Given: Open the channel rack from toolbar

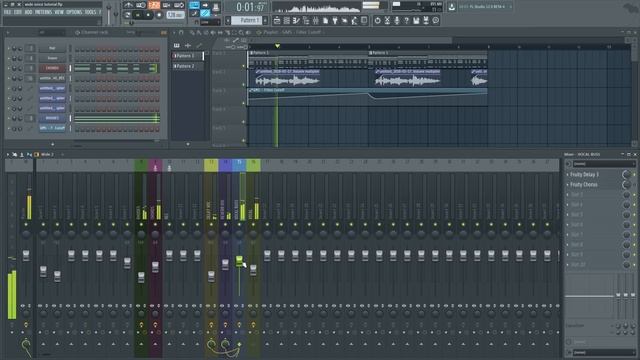Looking at the screenshot, I should [287, 20].
